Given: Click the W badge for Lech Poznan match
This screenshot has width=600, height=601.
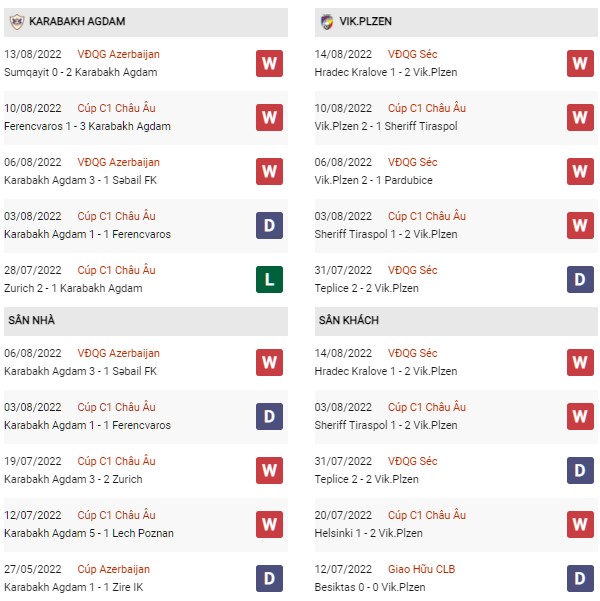Looking at the screenshot, I should pos(270,524).
